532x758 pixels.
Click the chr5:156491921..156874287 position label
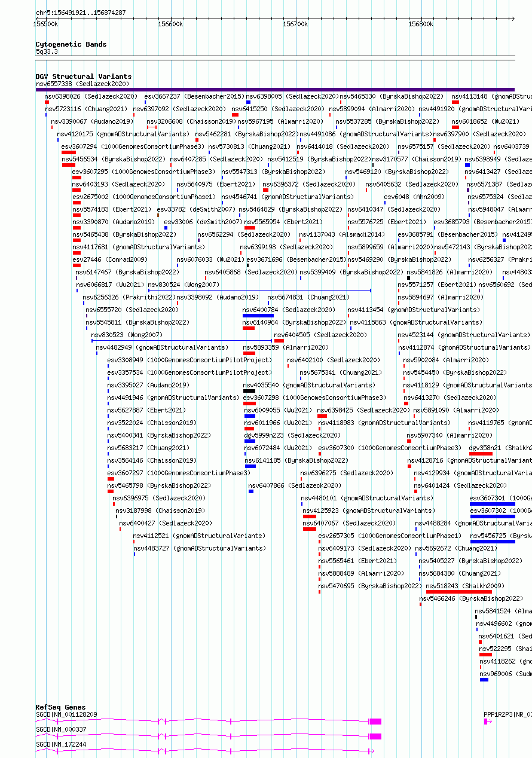coord(81,12)
